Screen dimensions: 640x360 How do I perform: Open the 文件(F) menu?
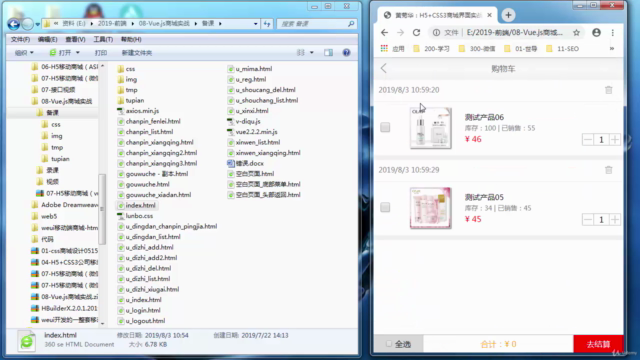[20, 39]
